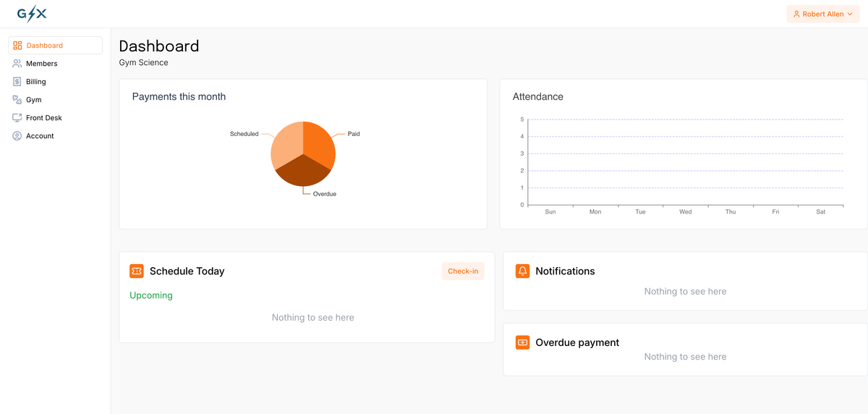The height and width of the screenshot is (414, 868).
Task: Click the Paid label on pie chart
Action: click(354, 134)
